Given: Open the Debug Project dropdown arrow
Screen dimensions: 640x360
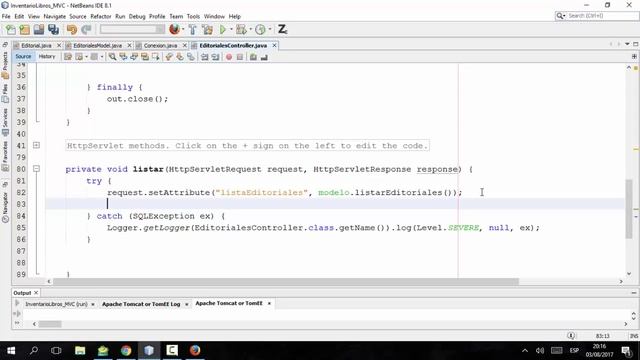Looking at the screenshot, I should [250, 29].
